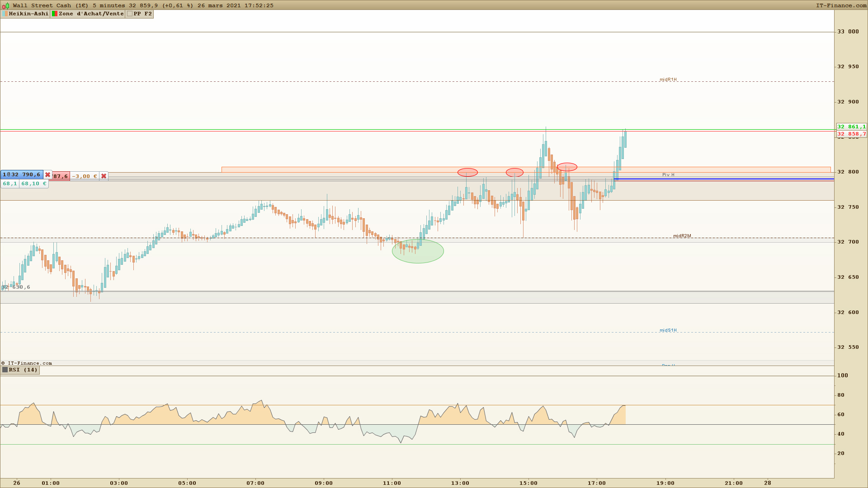This screenshot has width=868, height=488.
Task: Click the 13:00 time axis marker
Action: (460, 483)
